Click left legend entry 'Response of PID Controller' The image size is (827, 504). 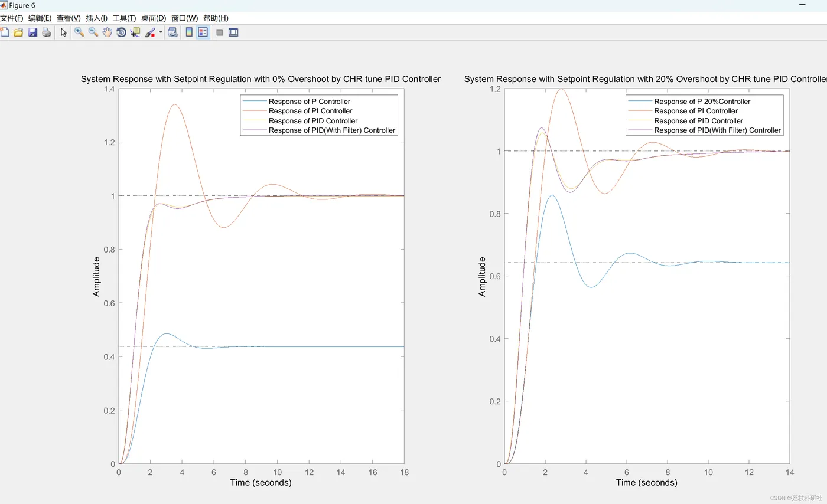tap(313, 120)
